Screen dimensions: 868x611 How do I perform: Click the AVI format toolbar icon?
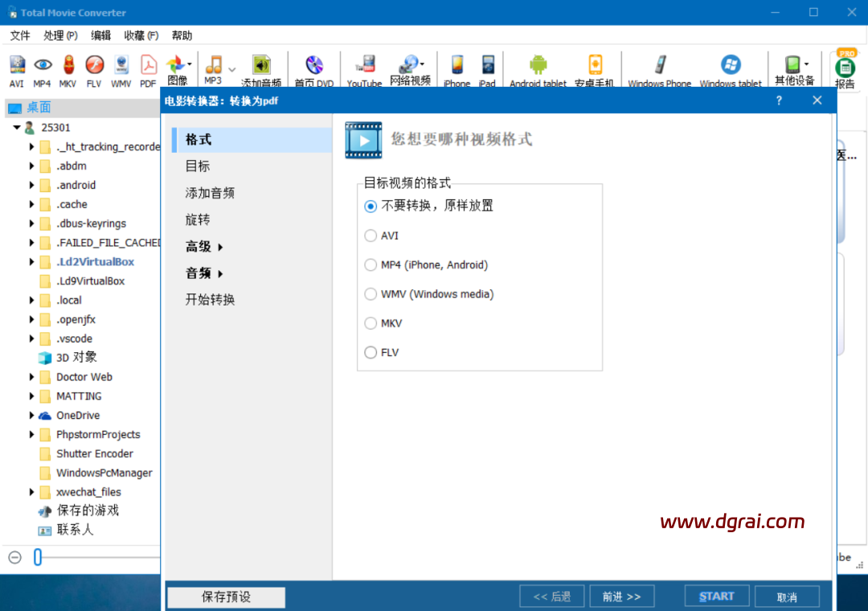point(17,69)
